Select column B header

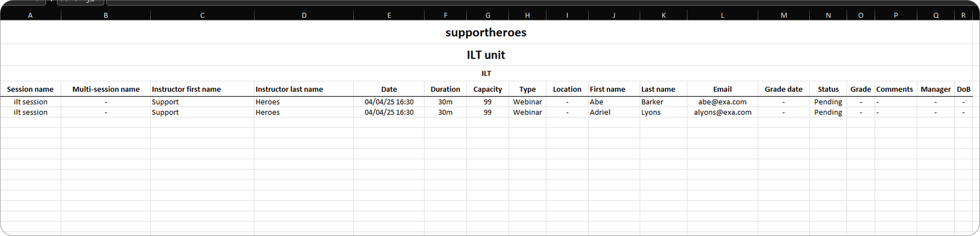click(106, 15)
